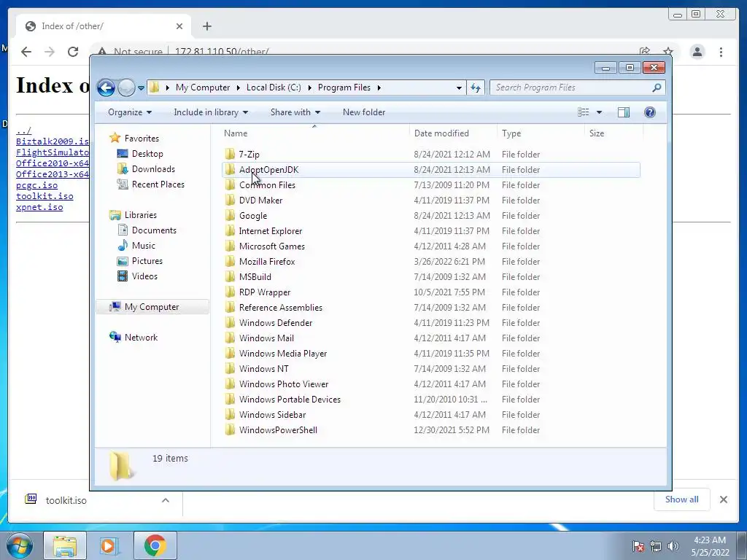Viewport: 747px width, 560px height.
Task: Select the WindowsPowerShell folder
Action: click(x=430, y=430)
